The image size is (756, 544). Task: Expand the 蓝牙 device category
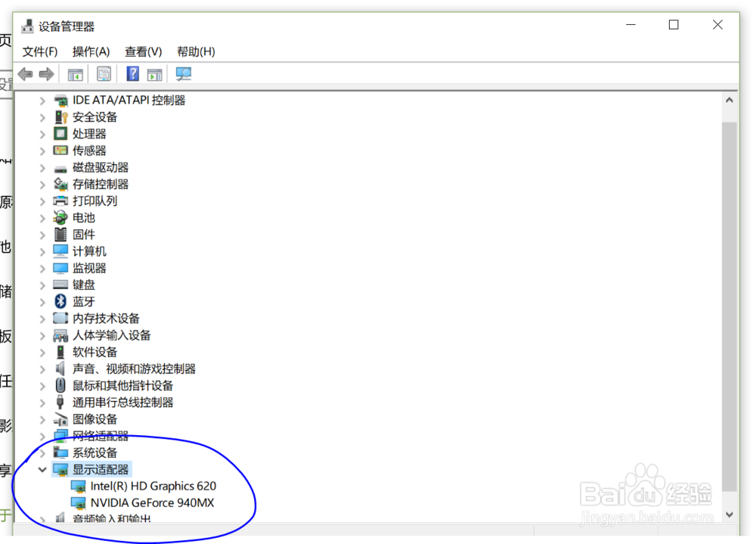(42, 301)
